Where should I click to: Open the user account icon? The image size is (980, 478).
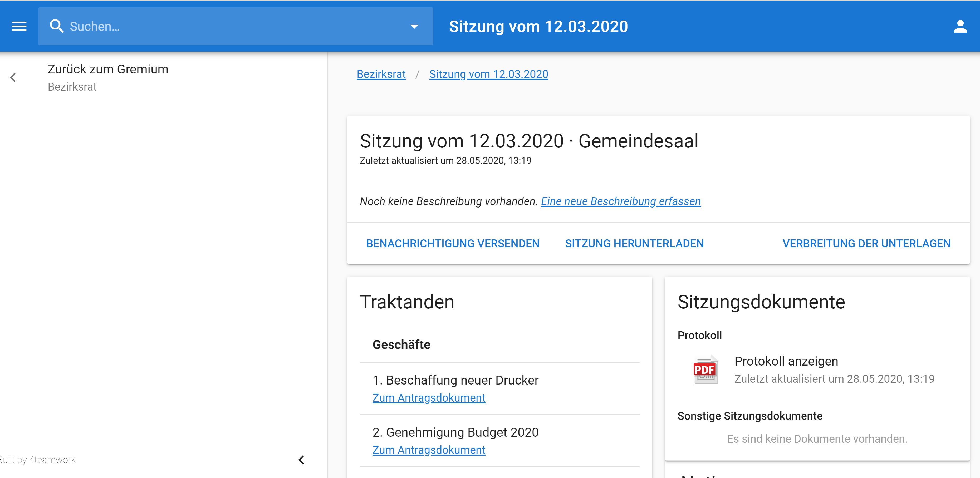[x=960, y=26]
